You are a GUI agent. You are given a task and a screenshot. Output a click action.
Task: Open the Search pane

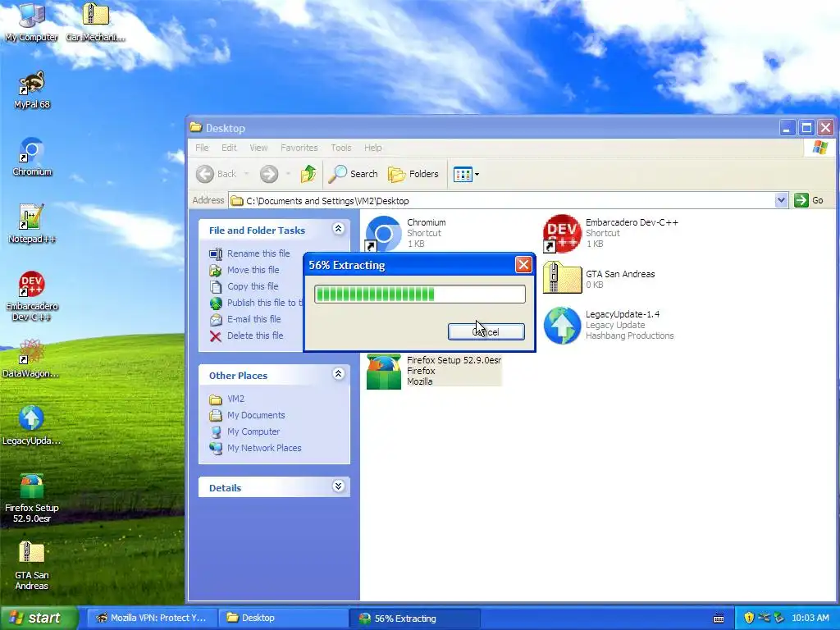[353, 174]
